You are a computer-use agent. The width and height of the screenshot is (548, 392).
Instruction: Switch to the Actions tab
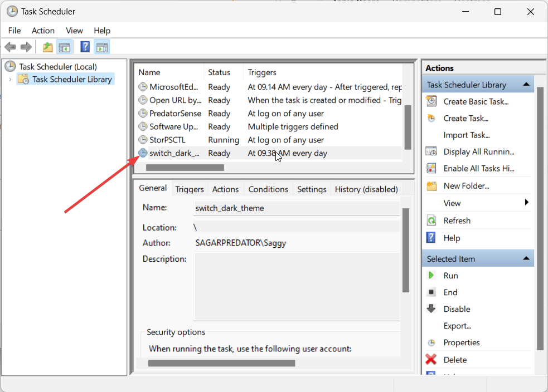[225, 189]
